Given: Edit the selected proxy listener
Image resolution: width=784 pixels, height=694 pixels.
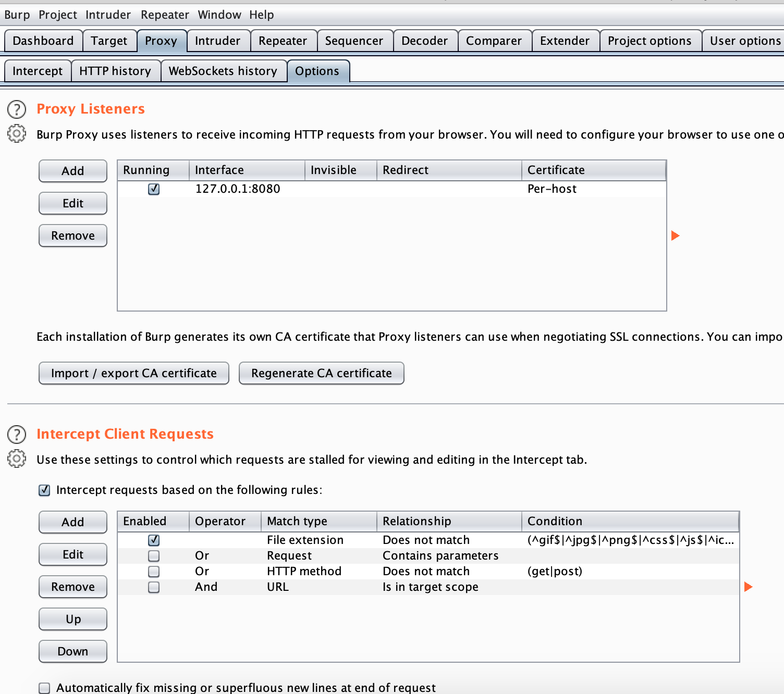Looking at the screenshot, I should (73, 203).
